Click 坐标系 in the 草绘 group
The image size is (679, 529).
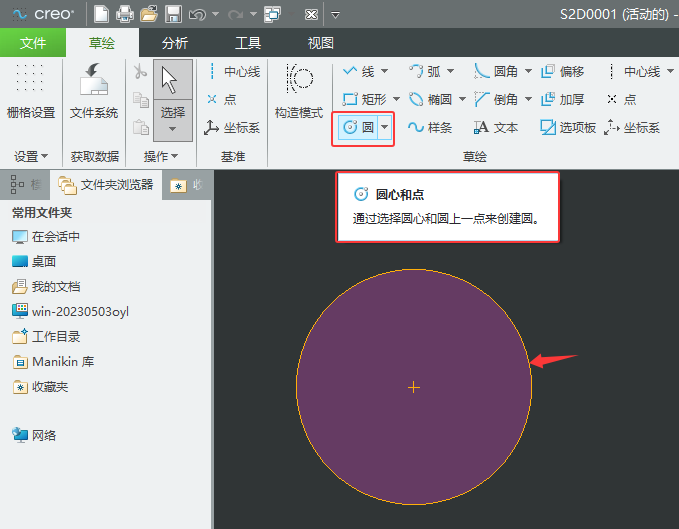click(632, 128)
